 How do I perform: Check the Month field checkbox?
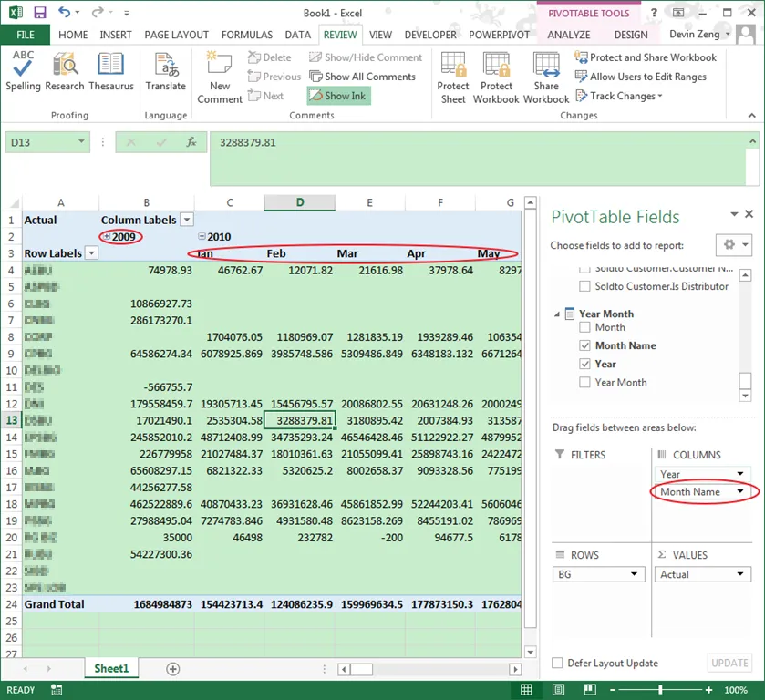coord(584,327)
